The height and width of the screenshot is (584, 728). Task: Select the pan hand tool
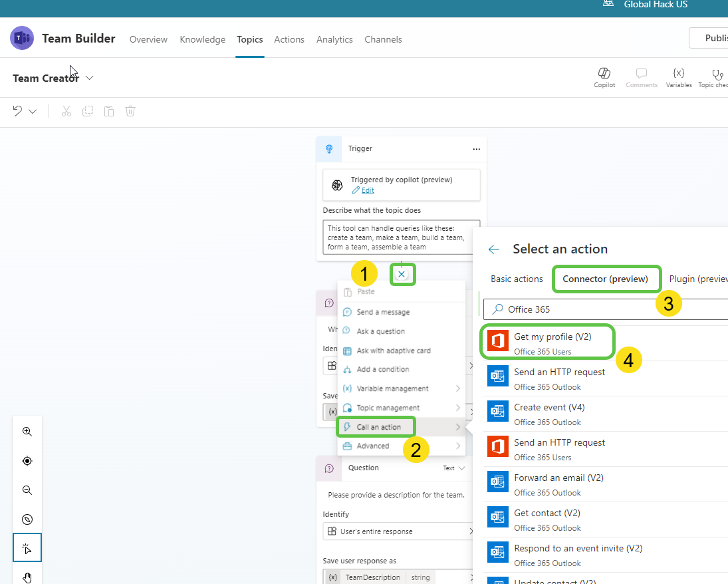point(27,577)
